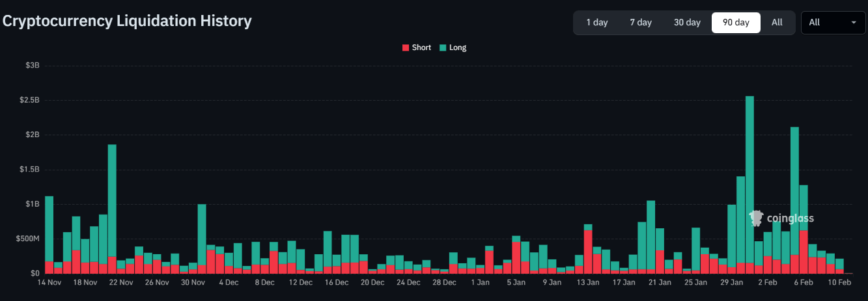Click the coinglass watermark logo icon
The width and height of the screenshot is (868, 301).
(756, 218)
